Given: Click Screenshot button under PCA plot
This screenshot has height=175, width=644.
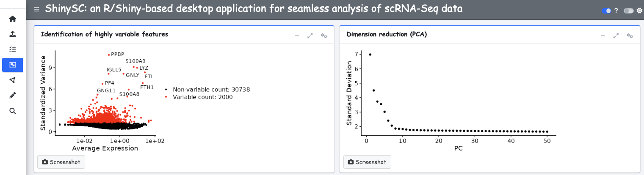Looking at the screenshot, I should (367, 162).
